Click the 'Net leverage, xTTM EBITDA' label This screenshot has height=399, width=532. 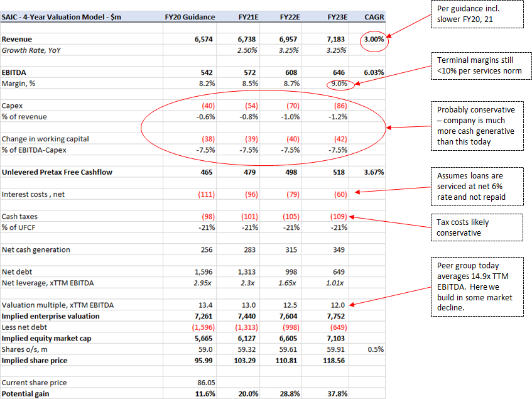[x=48, y=283]
